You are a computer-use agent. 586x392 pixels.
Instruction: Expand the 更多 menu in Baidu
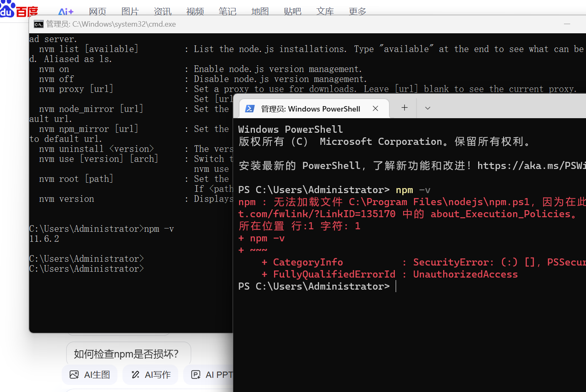[357, 12]
